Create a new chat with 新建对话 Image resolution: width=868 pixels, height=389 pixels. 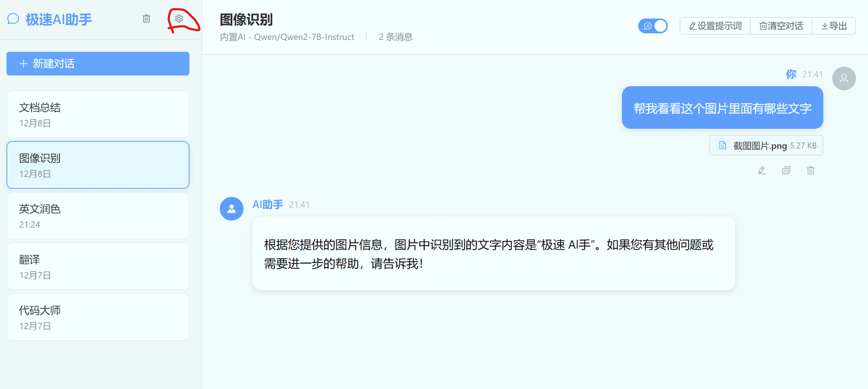[97, 64]
